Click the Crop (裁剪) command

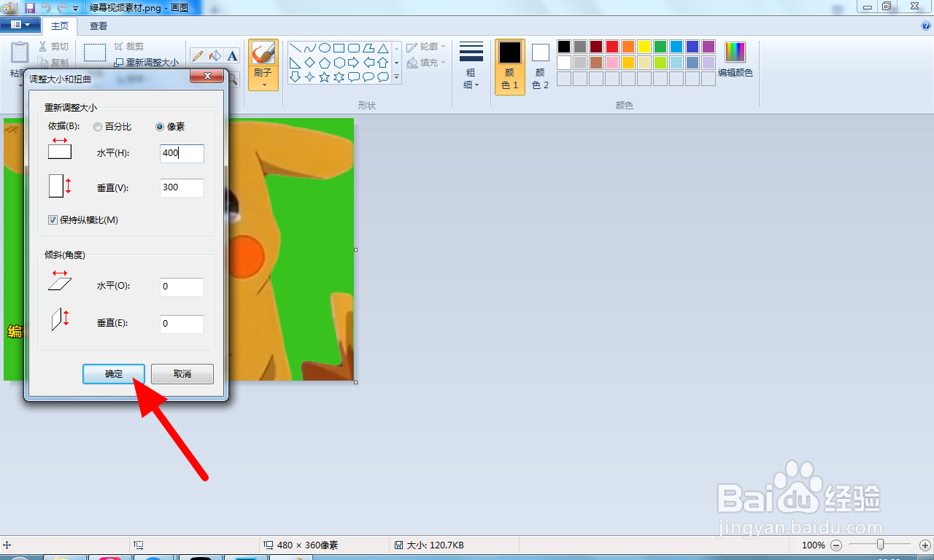128,46
